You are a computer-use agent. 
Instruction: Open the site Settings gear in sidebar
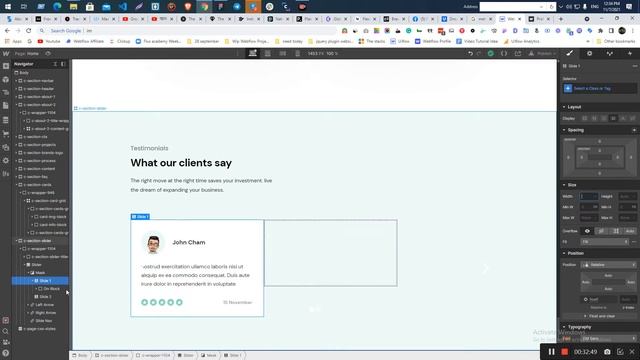(6, 160)
